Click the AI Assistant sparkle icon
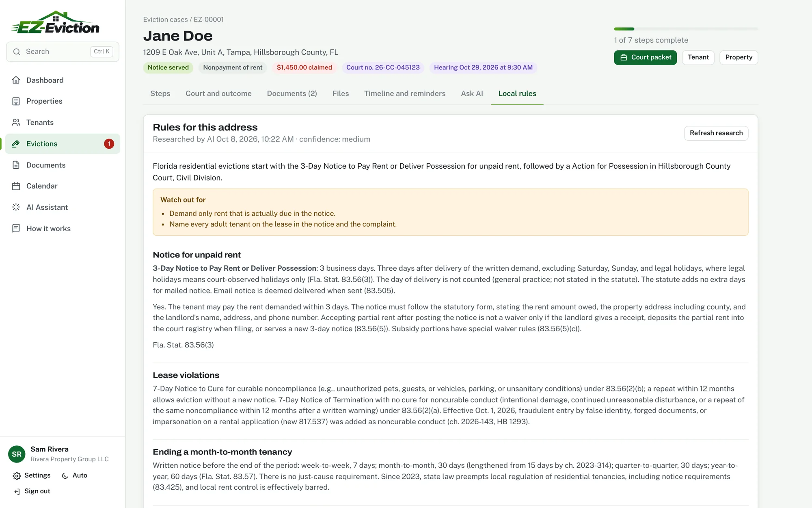Viewport: 812px width, 508px height. click(x=16, y=207)
